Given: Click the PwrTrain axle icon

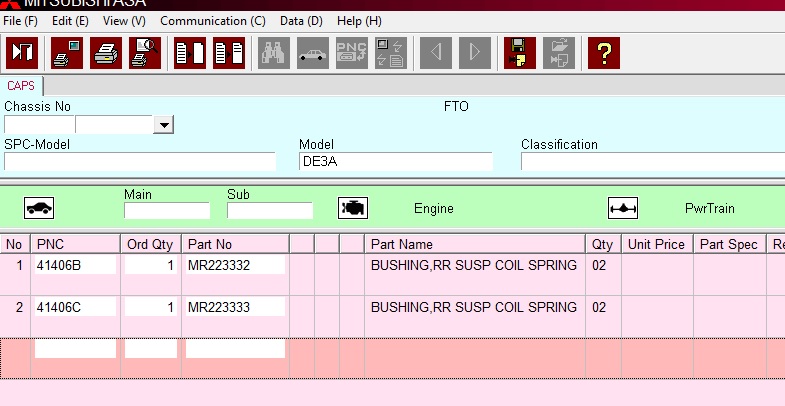Looking at the screenshot, I should pyautogui.click(x=623, y=208).
